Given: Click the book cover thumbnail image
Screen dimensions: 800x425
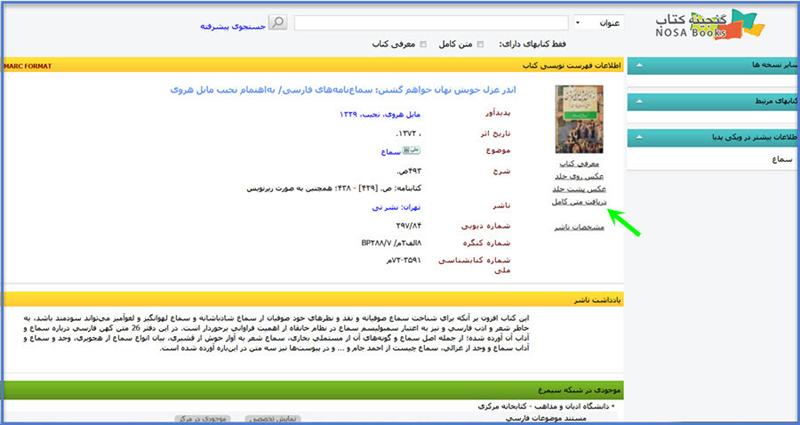Looking at the screenshot, I should point(573,118).
